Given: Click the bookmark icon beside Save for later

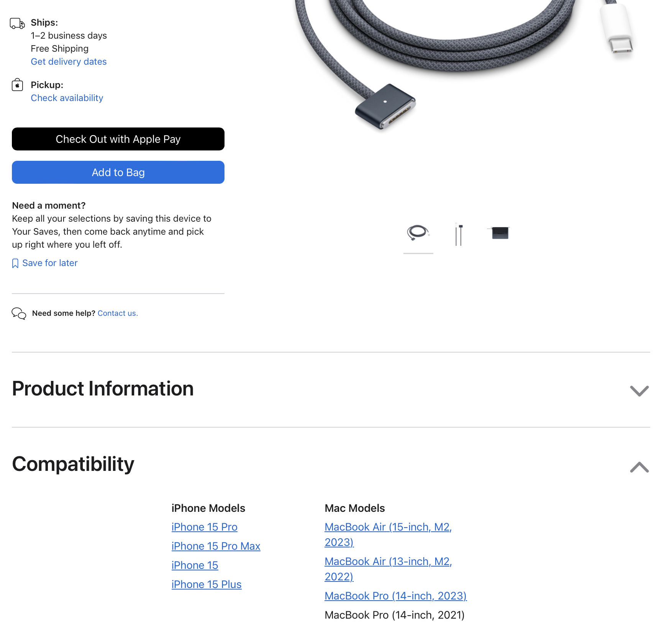Looking at the screenshot, I should (x=15, y=263).
